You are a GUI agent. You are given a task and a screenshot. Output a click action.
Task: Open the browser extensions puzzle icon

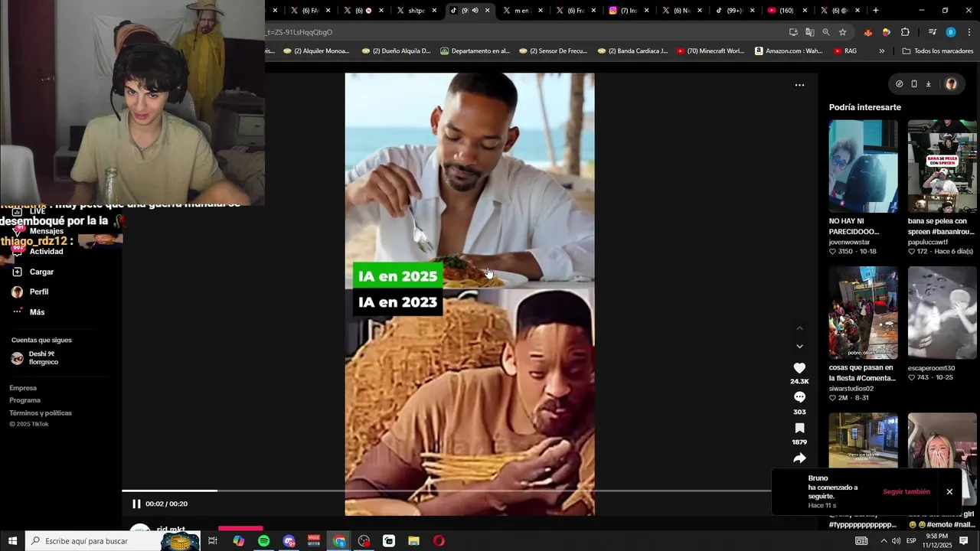click(905, 32)
